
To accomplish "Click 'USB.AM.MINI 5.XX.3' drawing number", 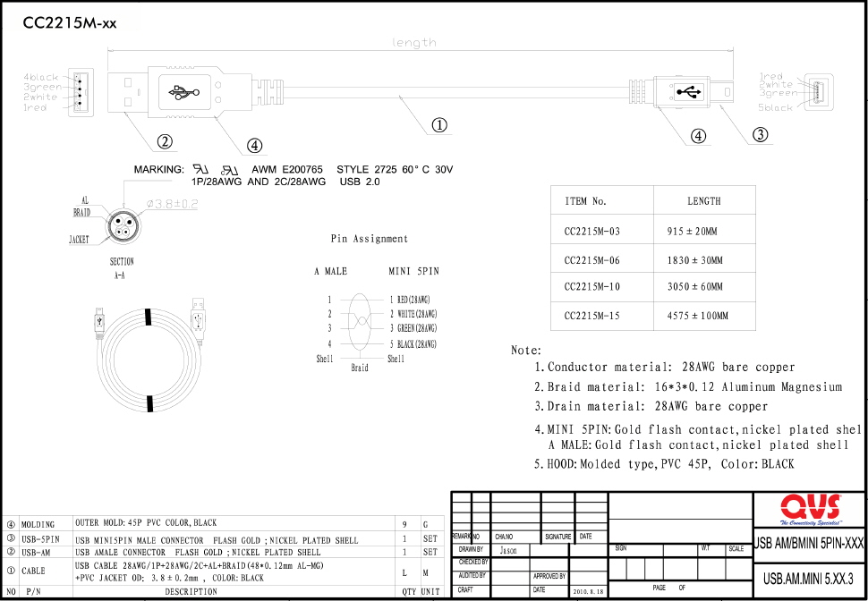I will 808,580.
